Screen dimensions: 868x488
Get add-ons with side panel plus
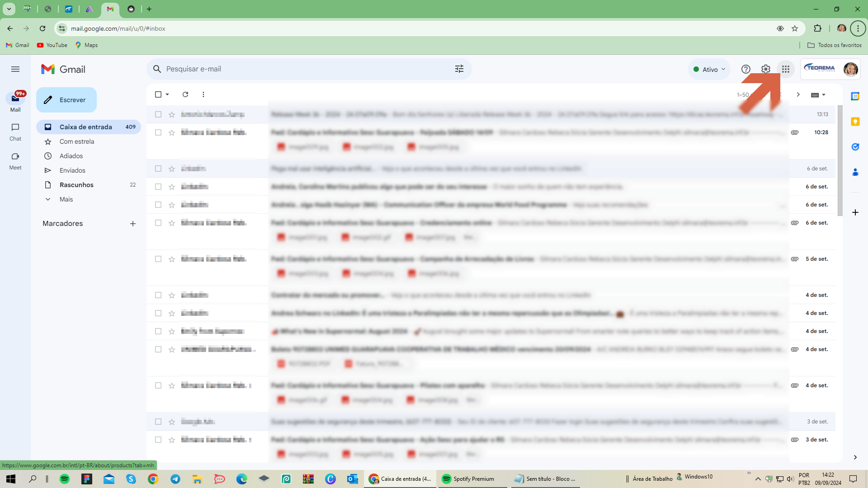855,212
